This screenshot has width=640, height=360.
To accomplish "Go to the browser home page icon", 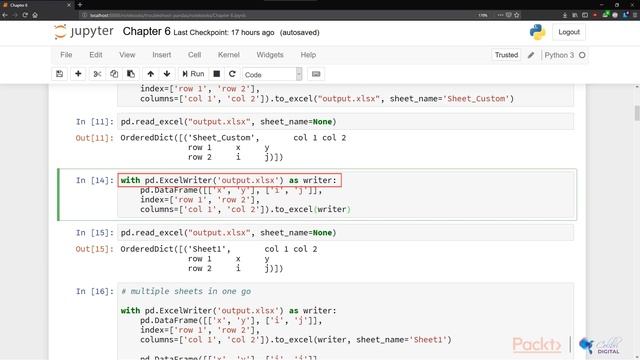I will [35, 15].
